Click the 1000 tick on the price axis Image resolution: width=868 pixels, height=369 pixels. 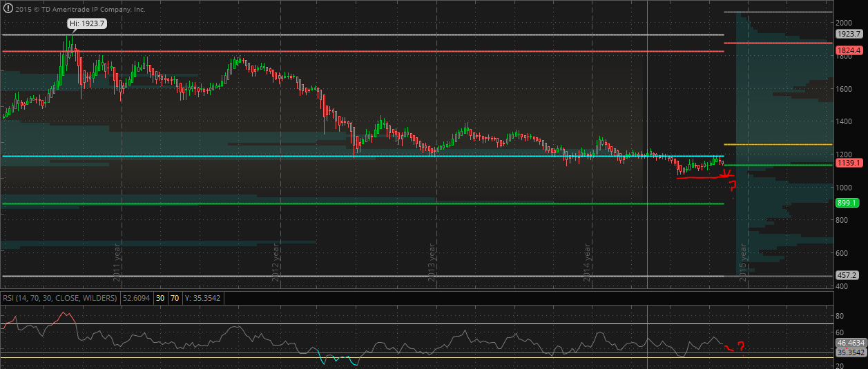(845, 187)
